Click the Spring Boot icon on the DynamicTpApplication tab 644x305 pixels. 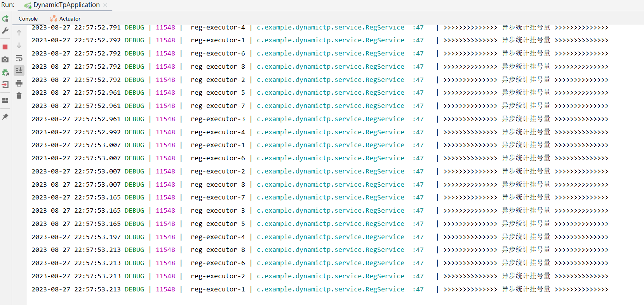click(x=28, y=5)
